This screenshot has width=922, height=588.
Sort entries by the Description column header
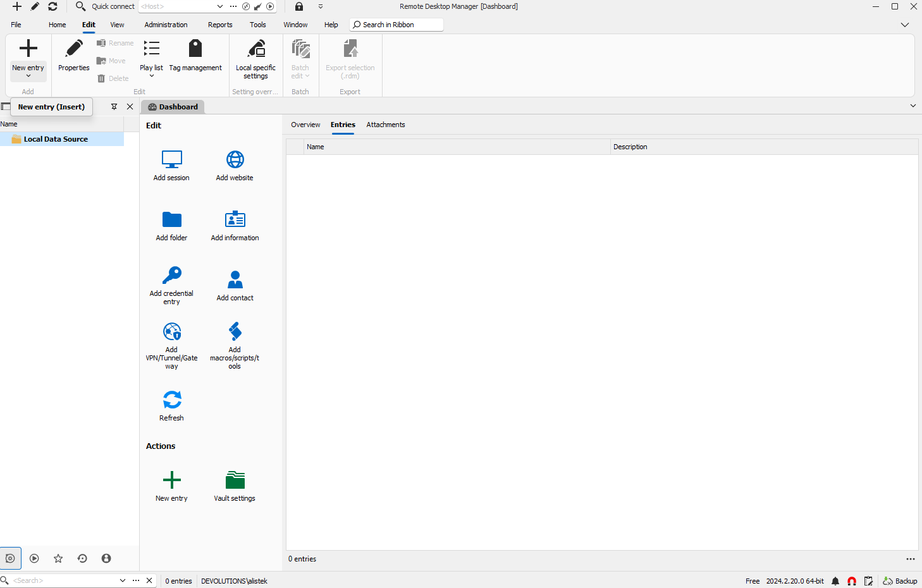(x=765, y=147)
